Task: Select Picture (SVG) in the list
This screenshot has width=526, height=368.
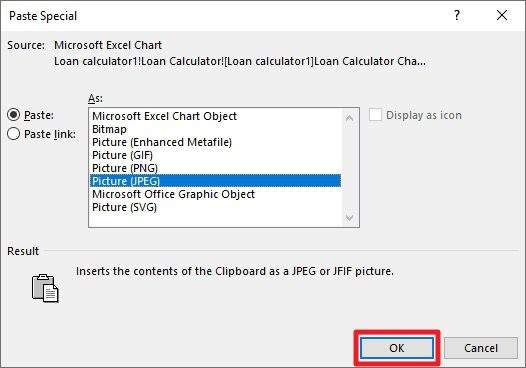Action: pyautogui.click(x=124, y=207)
